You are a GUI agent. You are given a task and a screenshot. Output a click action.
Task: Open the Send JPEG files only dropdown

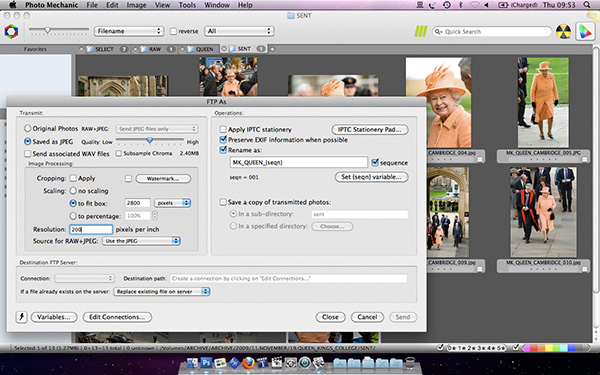157,129
